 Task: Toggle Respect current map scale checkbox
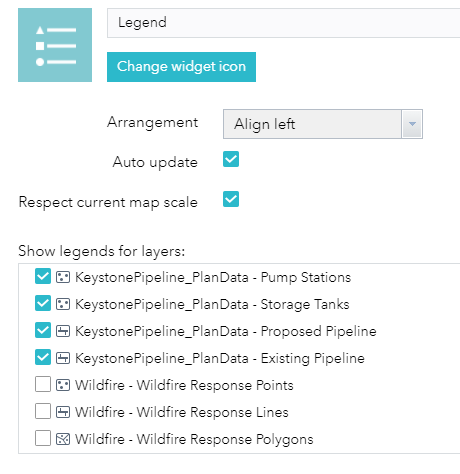(231, 199)
